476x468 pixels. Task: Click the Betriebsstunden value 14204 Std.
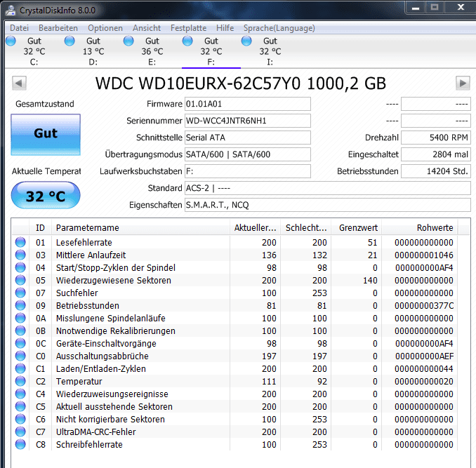(x=435, y=171)
